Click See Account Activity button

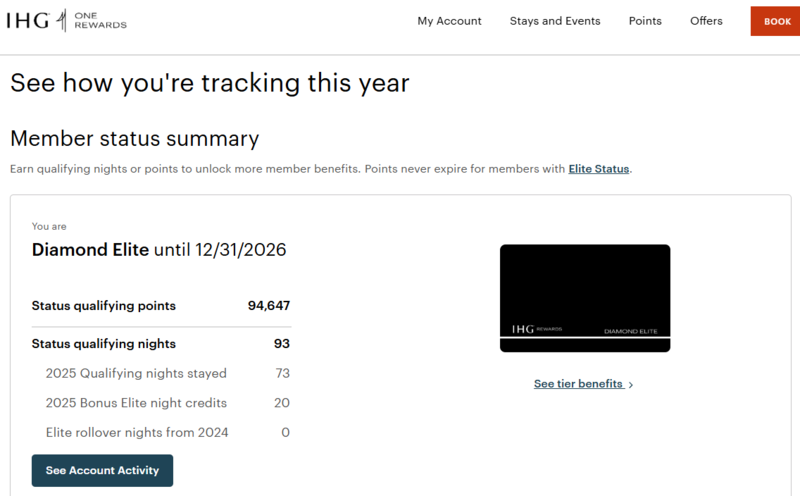click(x=102, y=470)
